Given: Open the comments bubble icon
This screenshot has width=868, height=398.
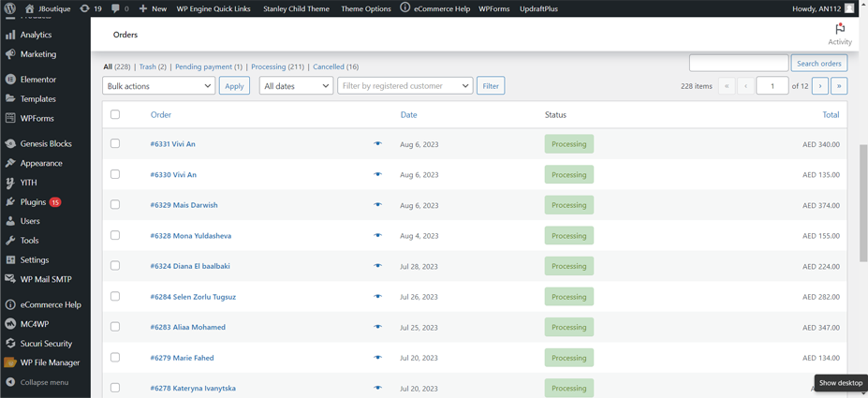Looking at the screenshot, I should (116, 8).
